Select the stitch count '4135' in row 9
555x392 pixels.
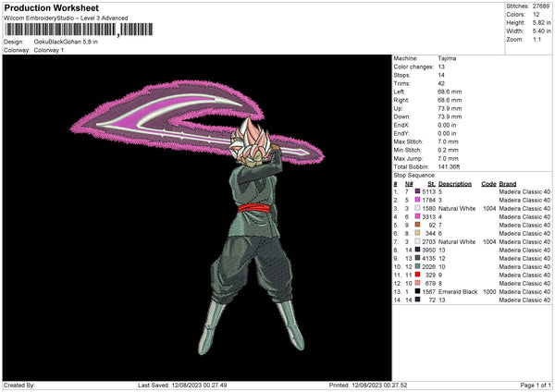428,258
